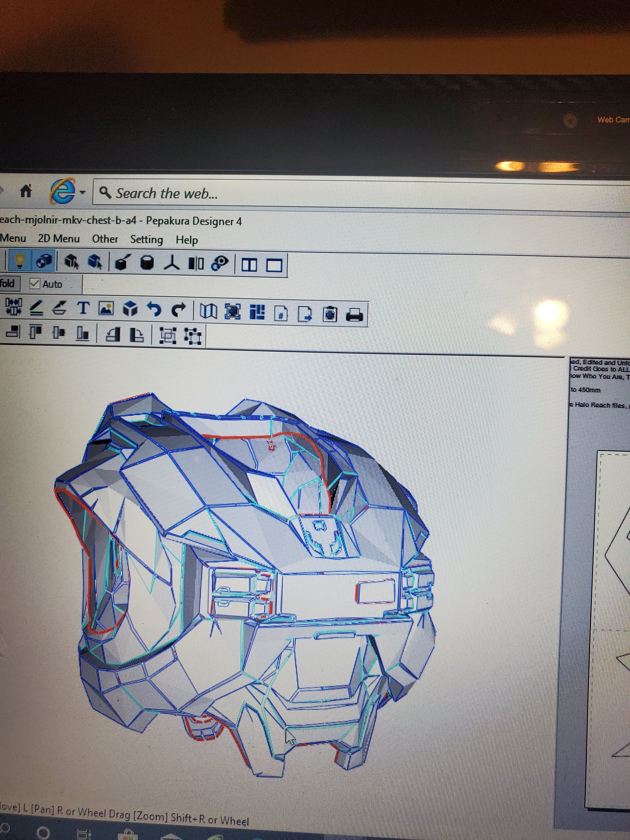Click the fit-to-view frame icon
630x840 pixels.
[x=233, y=312]
